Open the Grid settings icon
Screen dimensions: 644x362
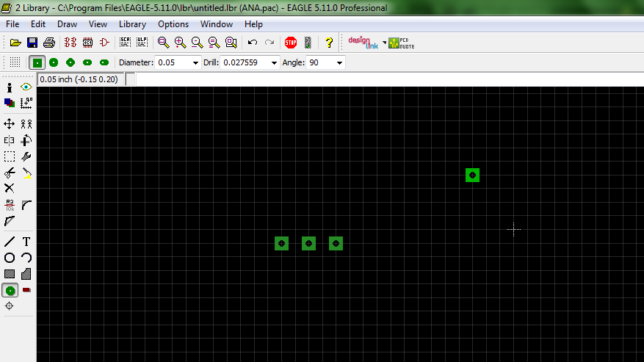point(15,62)
